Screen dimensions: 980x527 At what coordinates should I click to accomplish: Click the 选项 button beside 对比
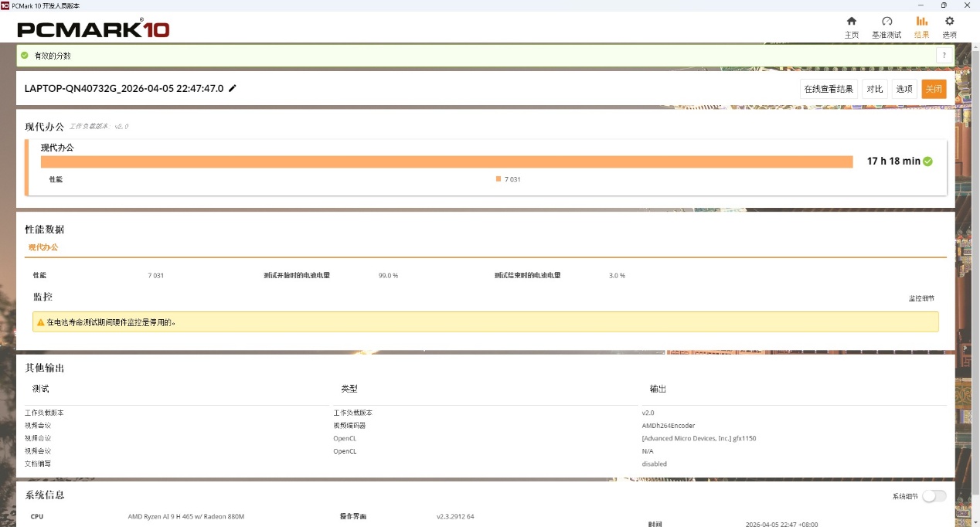pyautogui.click(x=904, y=89)
